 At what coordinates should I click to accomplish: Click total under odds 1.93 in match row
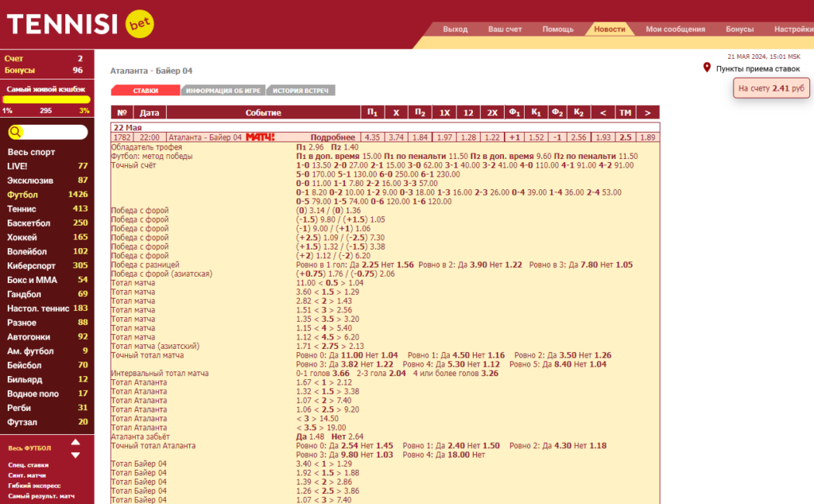click(x=603, y=137)
